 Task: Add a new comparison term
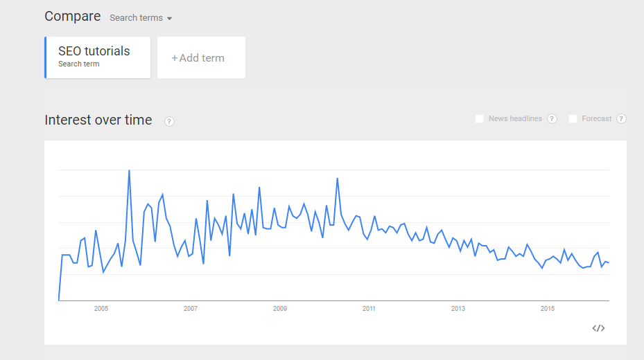pos(201,57)
